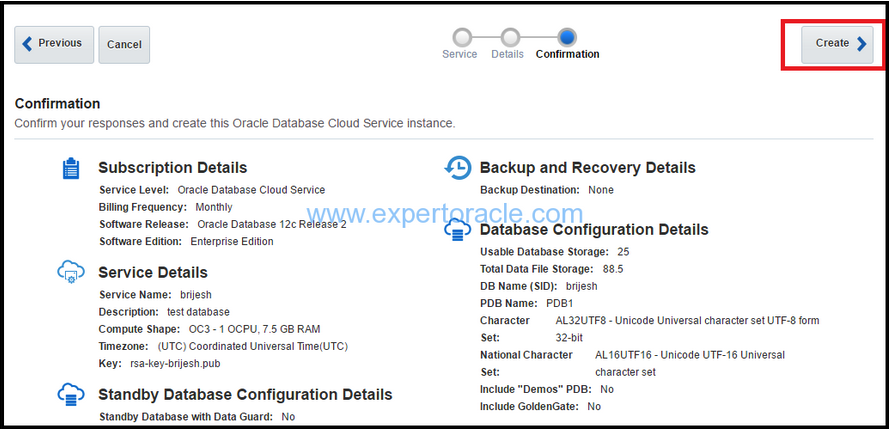
Task: Click the Database Configuration Details heading
Action: pos(594,230)
